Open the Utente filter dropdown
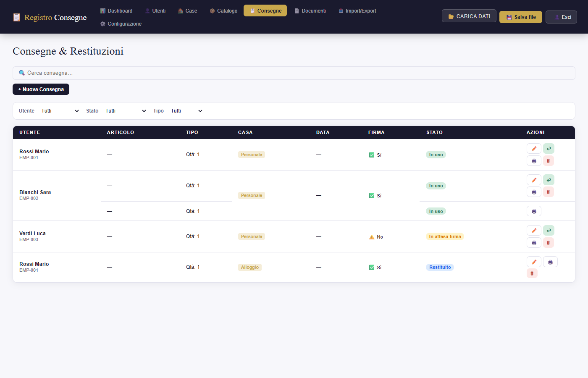The width and height of the screenshot is (588, 378). coord(60,111)
